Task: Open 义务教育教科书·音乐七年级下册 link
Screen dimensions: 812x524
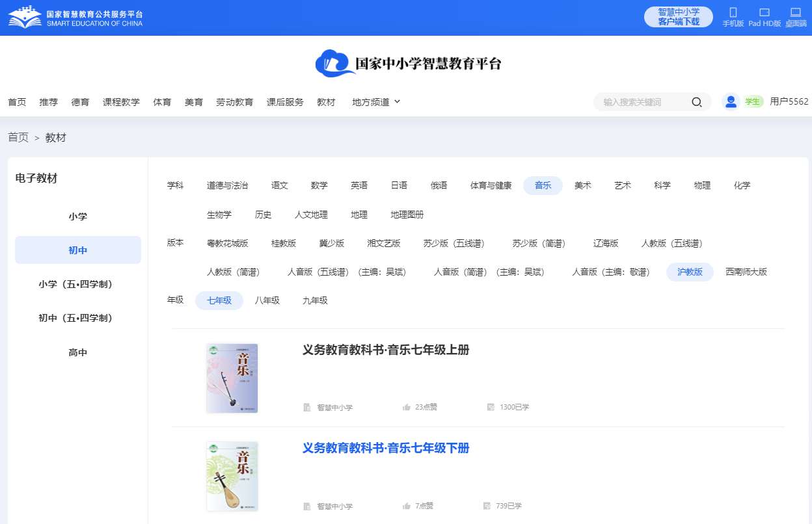Action: (x=386, y=448)
